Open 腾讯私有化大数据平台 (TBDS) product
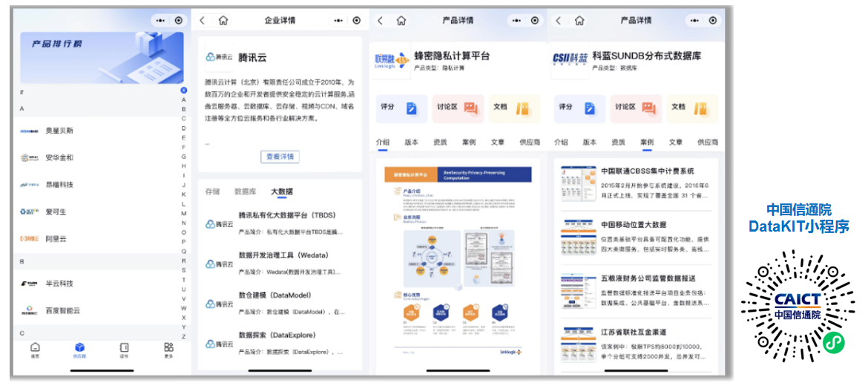Screen dimensions: 868x386 coord(280,223)
